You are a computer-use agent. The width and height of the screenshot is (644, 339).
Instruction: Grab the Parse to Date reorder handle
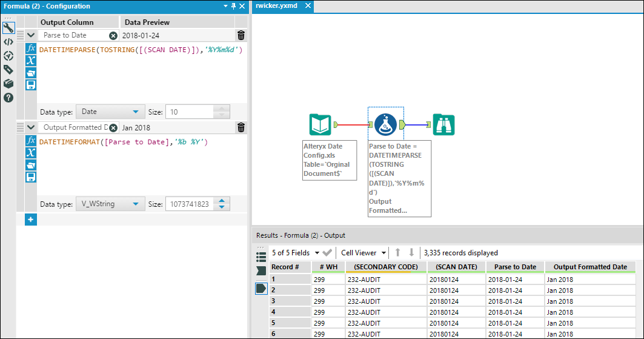20,35
